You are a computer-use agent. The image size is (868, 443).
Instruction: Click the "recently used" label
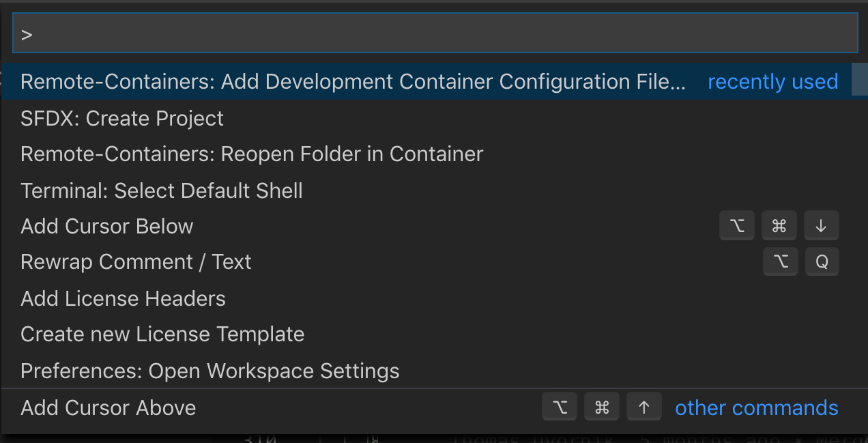pos(772,82)
